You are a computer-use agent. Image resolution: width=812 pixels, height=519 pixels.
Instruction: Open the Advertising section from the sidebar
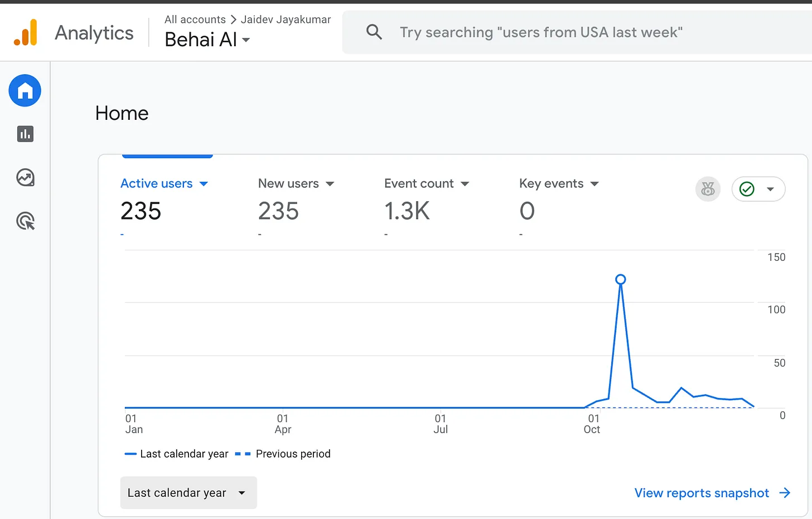tap(25, 221)
